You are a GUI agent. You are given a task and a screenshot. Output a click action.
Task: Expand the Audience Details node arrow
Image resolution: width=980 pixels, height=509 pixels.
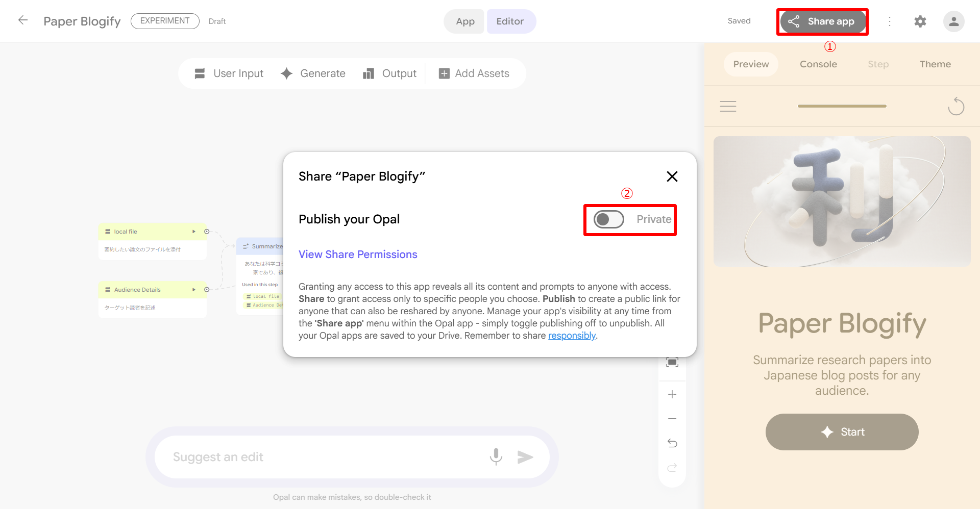click(x=194, y=290)
